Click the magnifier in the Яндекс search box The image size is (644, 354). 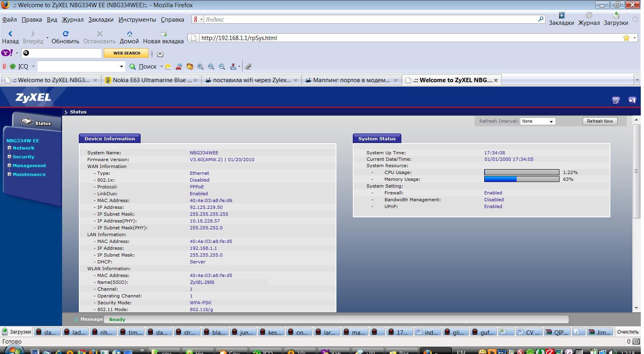[x=541, y=19]
